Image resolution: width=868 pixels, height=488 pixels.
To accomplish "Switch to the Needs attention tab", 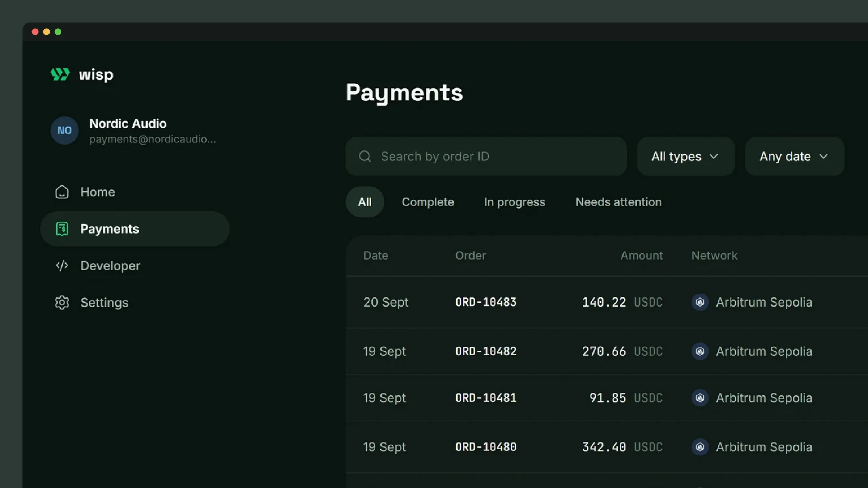I will coord(618,202).
